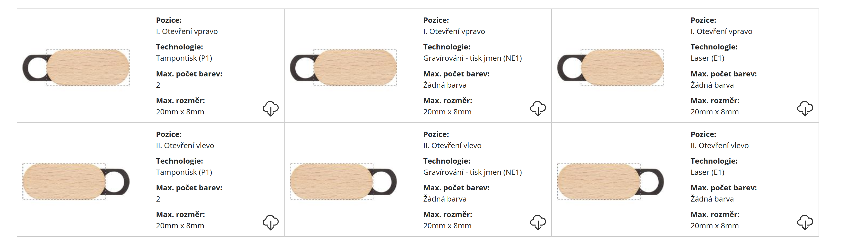Viewport: 868px width, 249px height.
Task: Click "Žádná barva" in Laser Otevření vpravo card
Action: pos(712,85)
